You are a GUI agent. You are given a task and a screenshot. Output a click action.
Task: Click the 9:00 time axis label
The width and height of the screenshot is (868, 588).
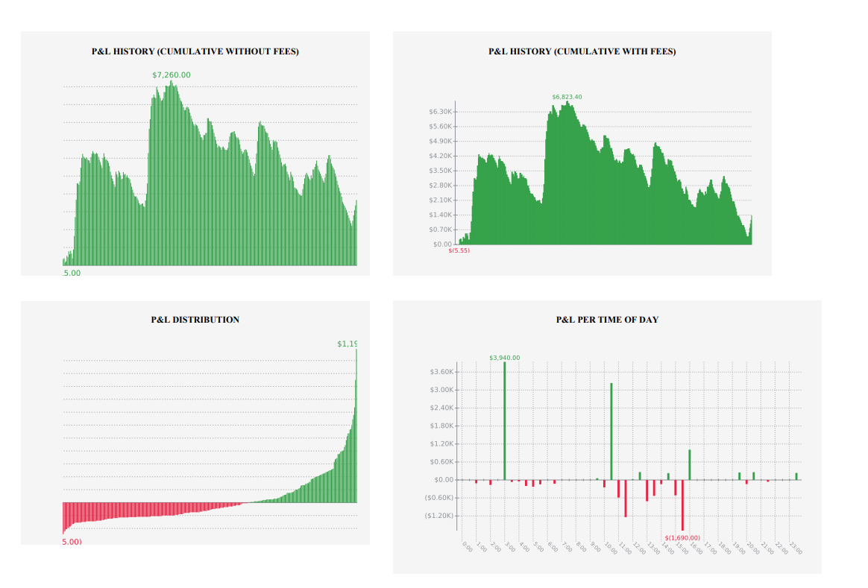pyautogui.click(x=595, y=547)
